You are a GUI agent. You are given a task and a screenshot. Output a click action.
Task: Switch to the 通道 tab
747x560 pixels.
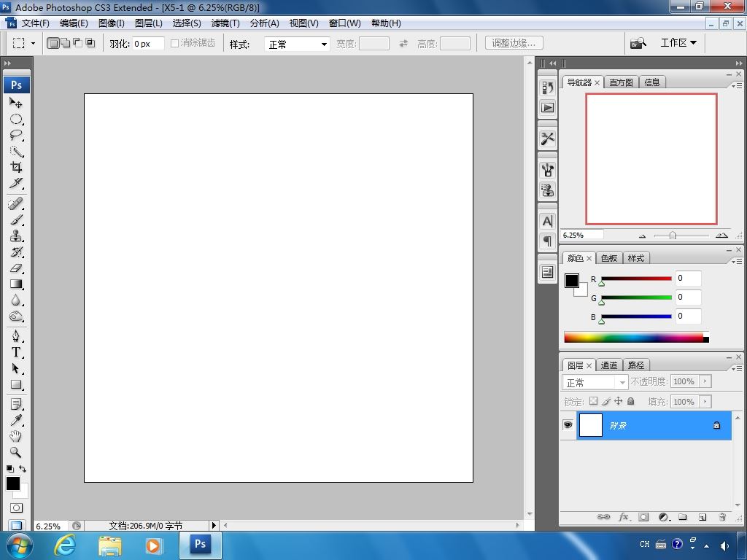pos(609,365)
